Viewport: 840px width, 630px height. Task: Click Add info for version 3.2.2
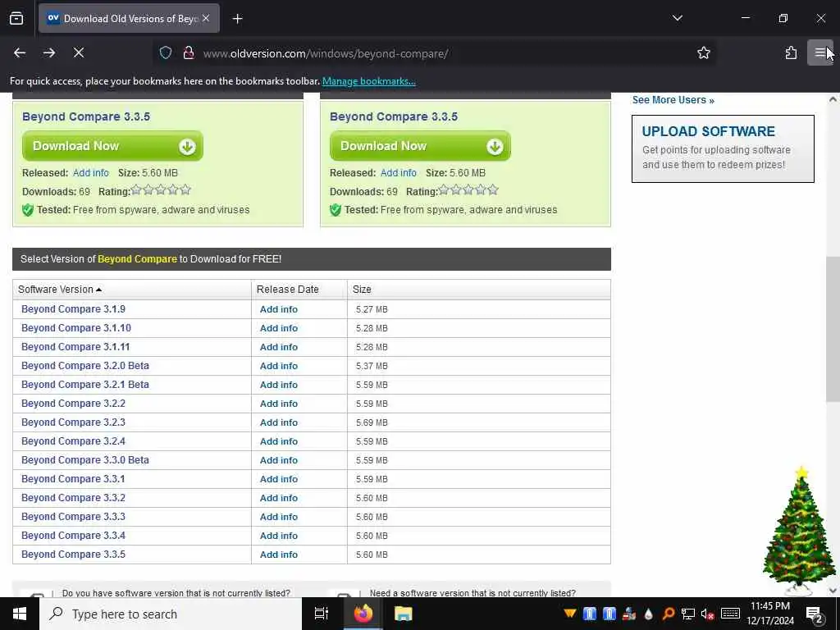pos(279,404)
